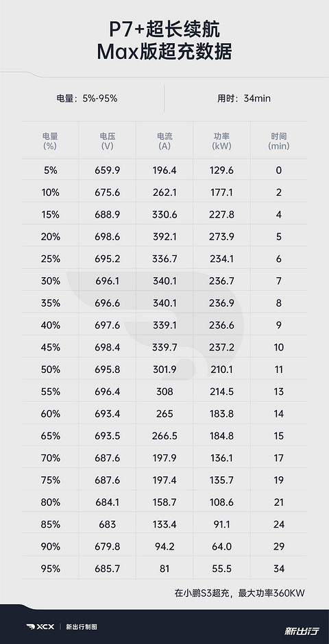Select the 电流 (A) column header
Viewport: 329px width, 644px height.
click(x=164, y=141)
